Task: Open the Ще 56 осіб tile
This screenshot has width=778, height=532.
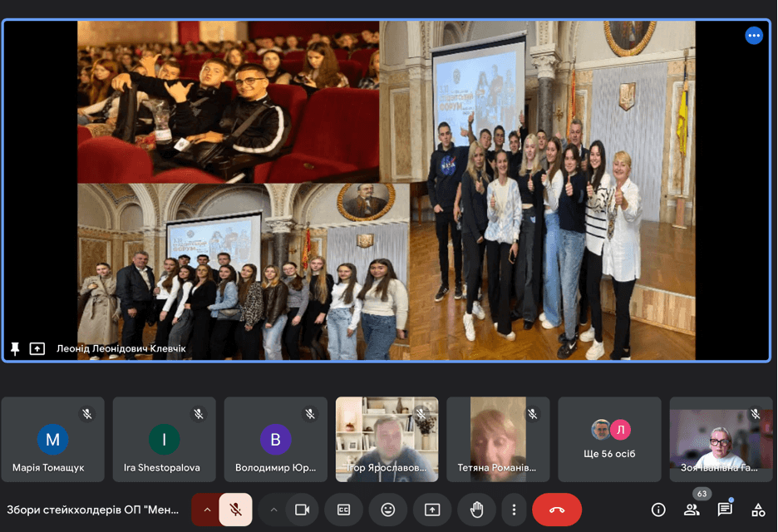Action: [x=609, y=439]
